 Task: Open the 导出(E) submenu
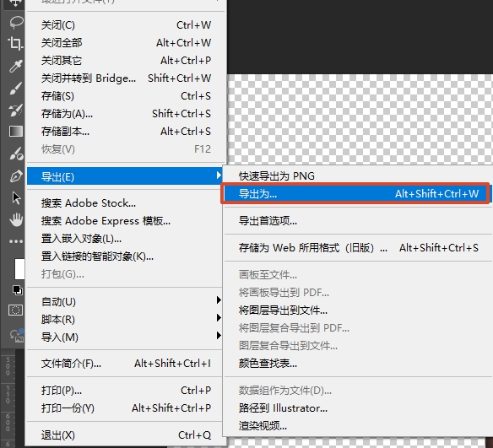click(125, 176)
